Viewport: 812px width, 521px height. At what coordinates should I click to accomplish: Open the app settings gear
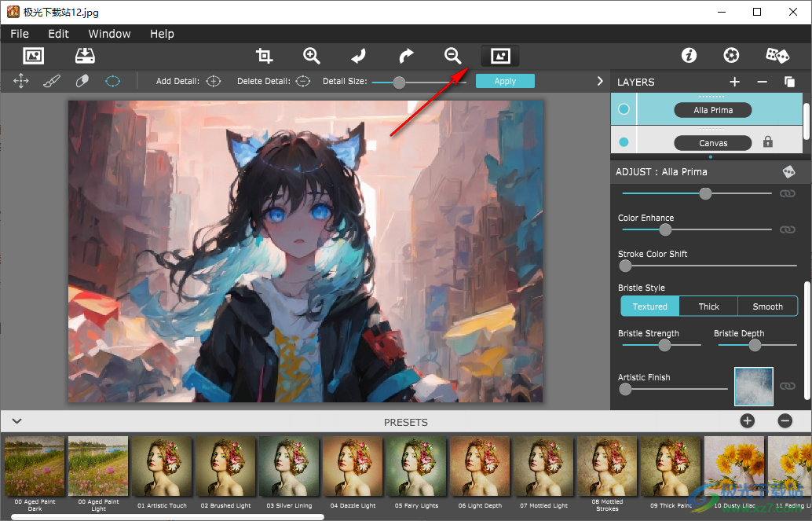pos(731,55)
